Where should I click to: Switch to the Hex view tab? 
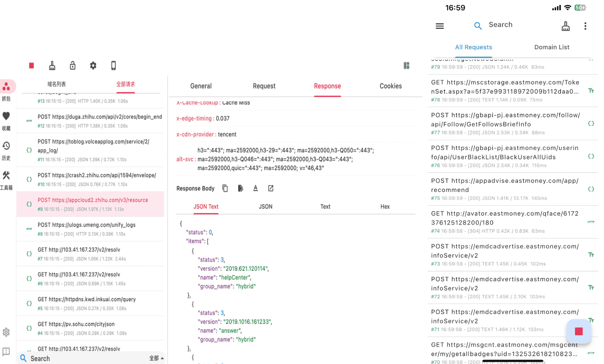tap(385, 207)
